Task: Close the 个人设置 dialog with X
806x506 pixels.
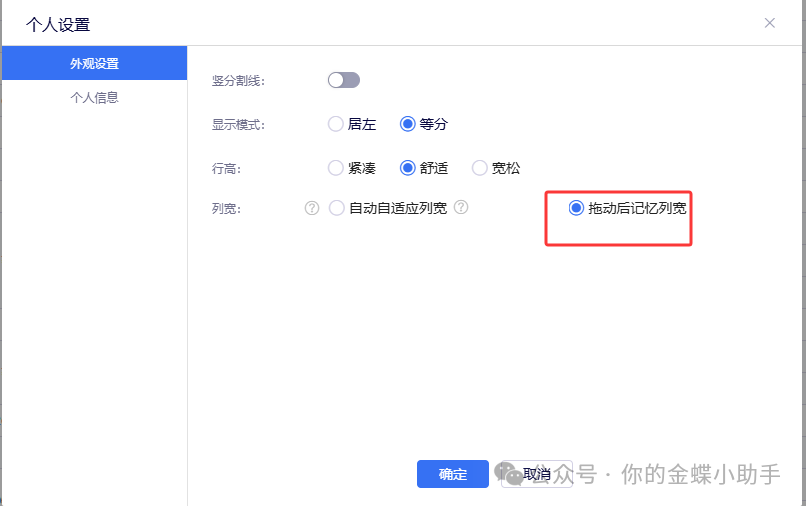Action: click(x=769, y=23)
